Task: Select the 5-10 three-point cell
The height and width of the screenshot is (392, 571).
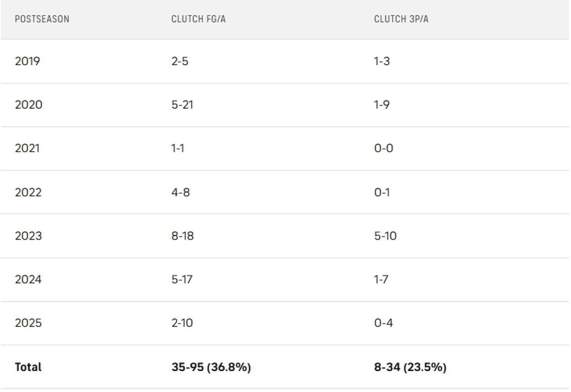Action: pos(385,236)
